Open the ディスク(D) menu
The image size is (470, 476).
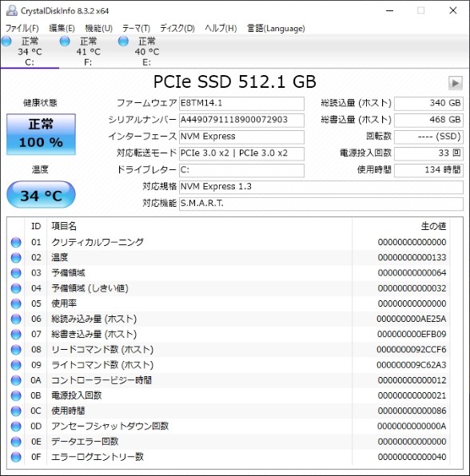[177, 29]
